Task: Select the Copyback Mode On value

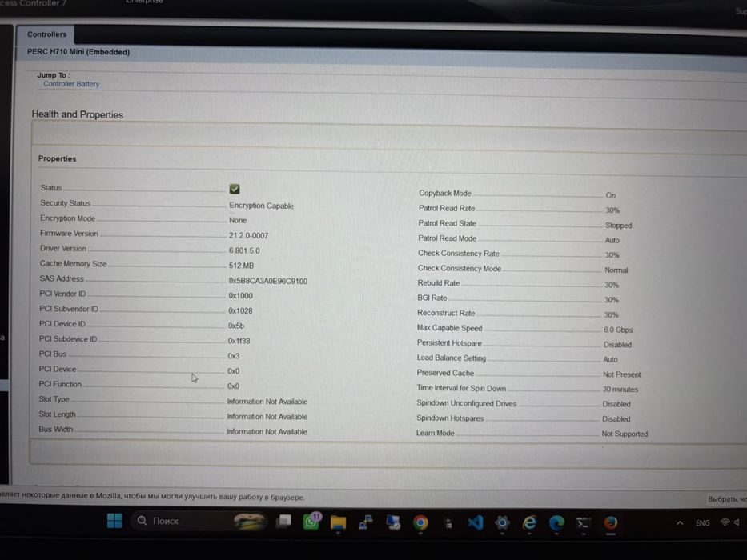Action: [x=611, y=195]
